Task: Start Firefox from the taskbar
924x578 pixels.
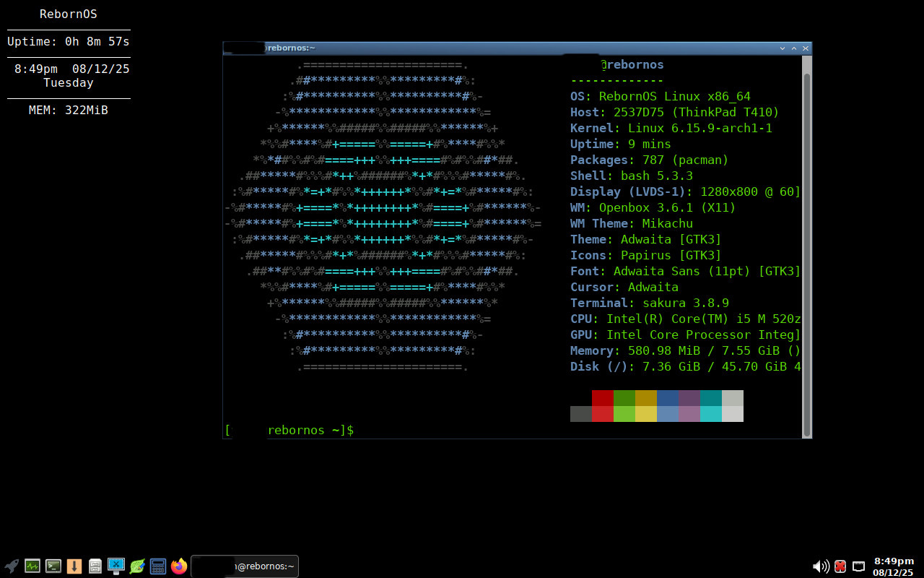Action: [x=179, y=566]
